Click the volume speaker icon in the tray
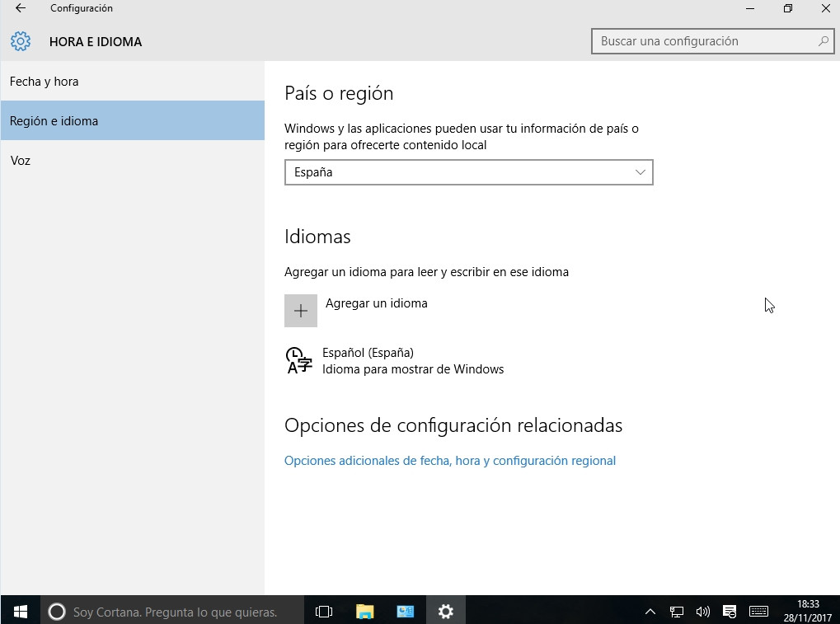Image resolution: width=840 pixels, height=624 pixels. [702, 612]
